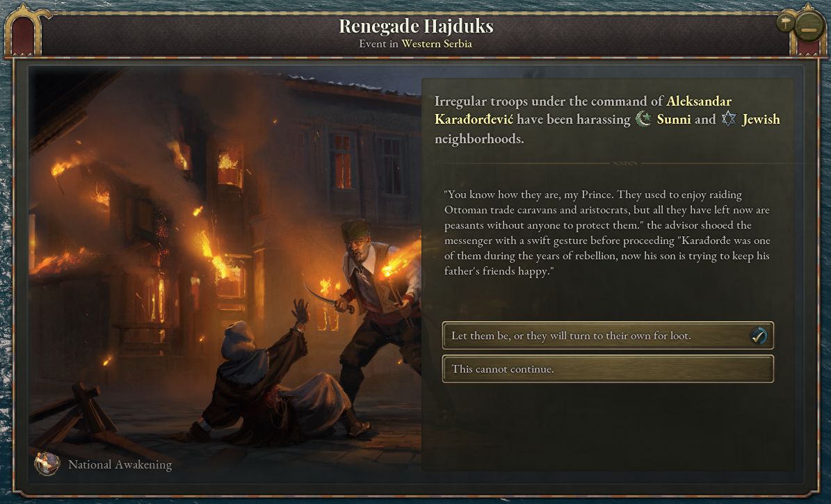Image resolution: width=831 pixels, height=504 pixels.
Task: Choose "This cannot continue." option
Action: [608, 369]
